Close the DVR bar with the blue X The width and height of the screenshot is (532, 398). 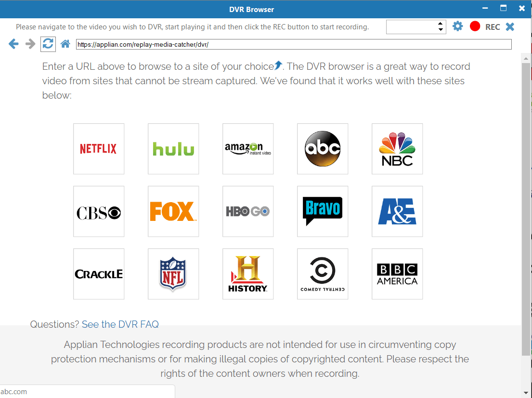pyautogui.click(x=510, y=27)
